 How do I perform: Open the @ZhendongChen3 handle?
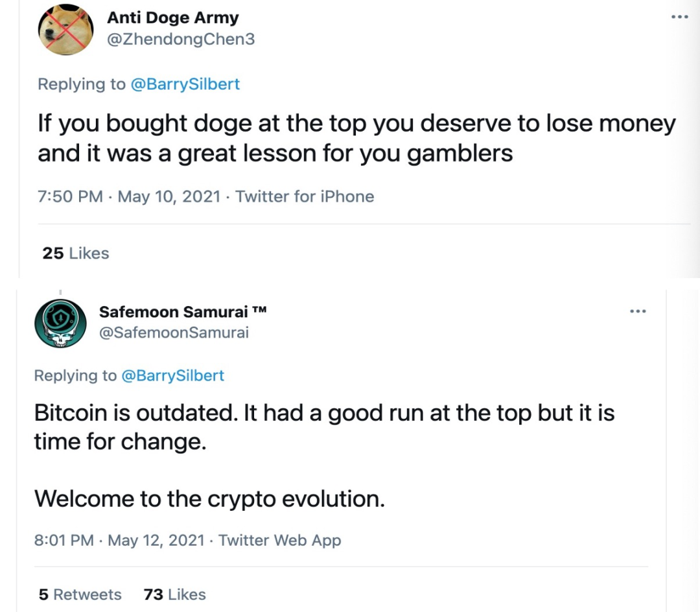click(180, 40)
